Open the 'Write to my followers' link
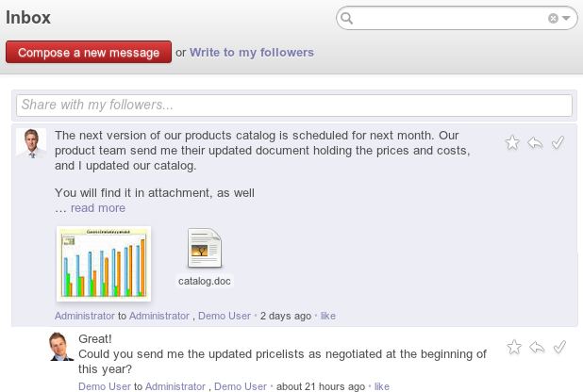The height and width of the screenshot is (392, 583). [x=252, y=53]
